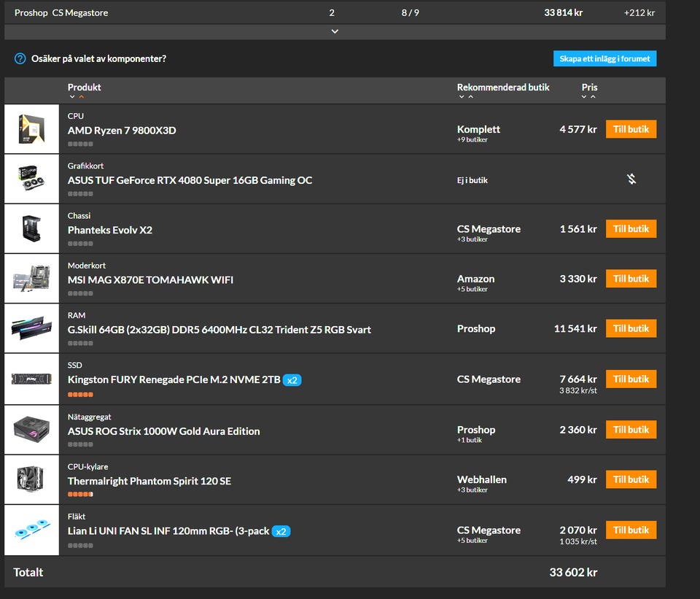Click the question mark help icon

[20, 58]
